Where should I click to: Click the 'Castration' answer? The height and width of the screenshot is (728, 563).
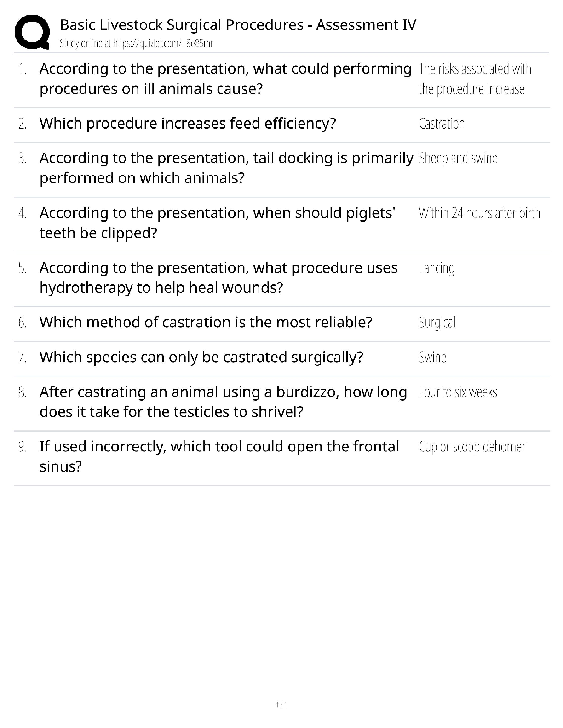pyautogui.click(x=442, y=124)
